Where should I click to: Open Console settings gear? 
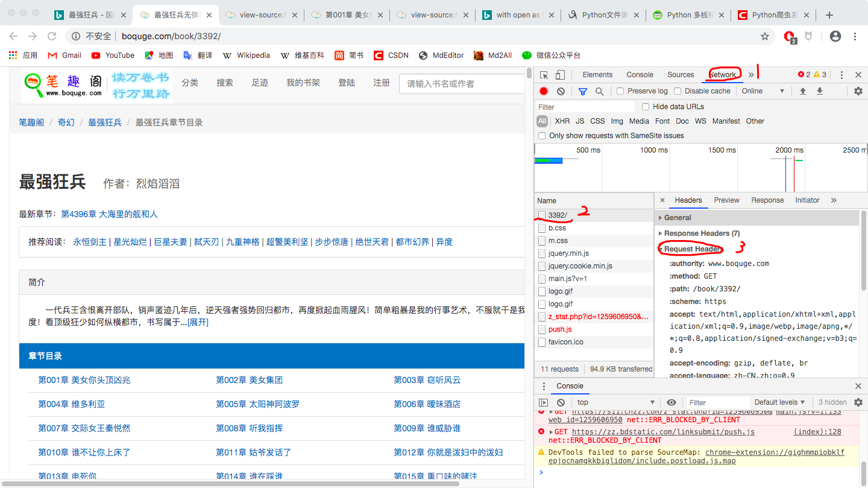858,402
